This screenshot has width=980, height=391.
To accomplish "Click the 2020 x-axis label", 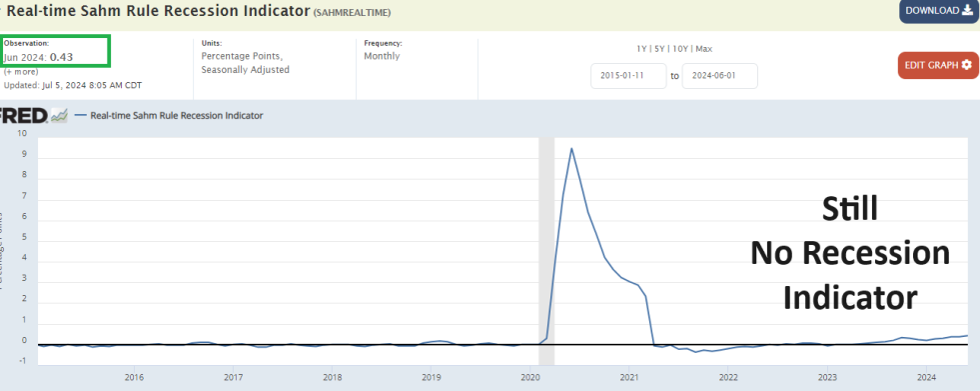I will [x=530, y=377].
